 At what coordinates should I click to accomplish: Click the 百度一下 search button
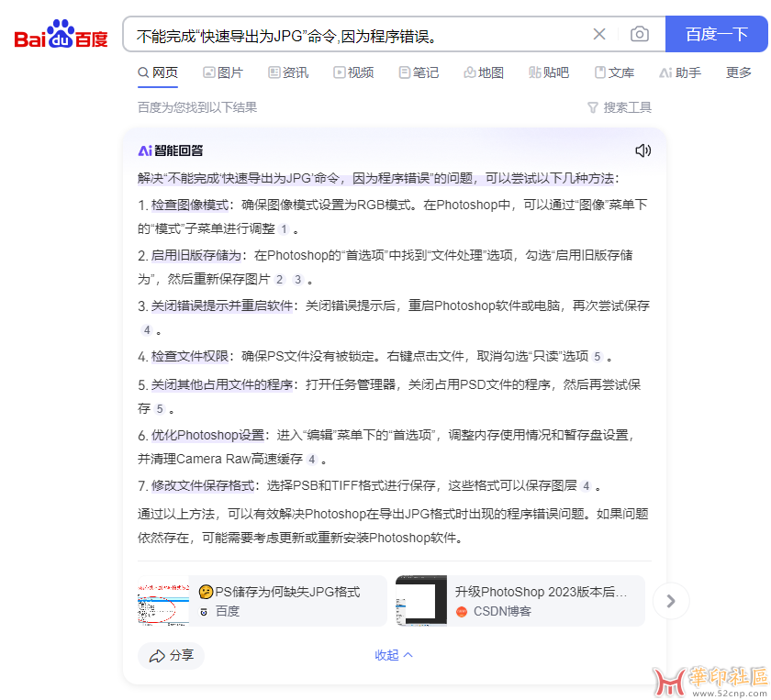point(716,34)
